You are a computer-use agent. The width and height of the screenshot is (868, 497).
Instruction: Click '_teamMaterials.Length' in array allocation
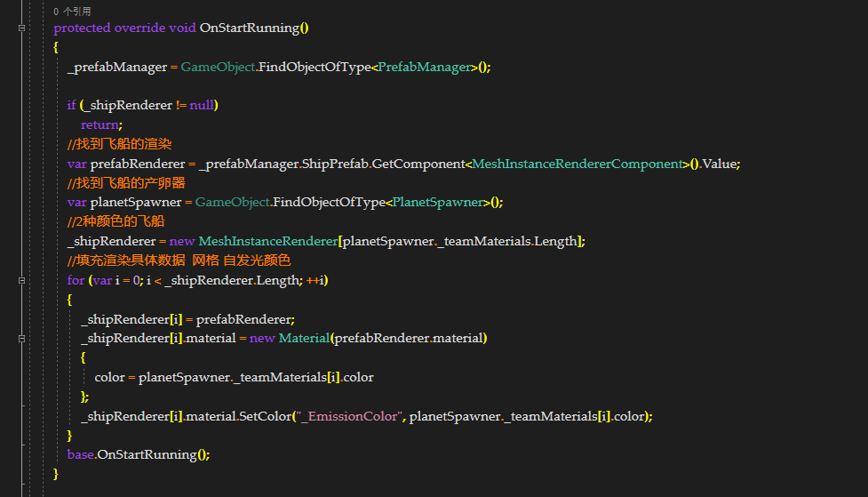[507, 241]
